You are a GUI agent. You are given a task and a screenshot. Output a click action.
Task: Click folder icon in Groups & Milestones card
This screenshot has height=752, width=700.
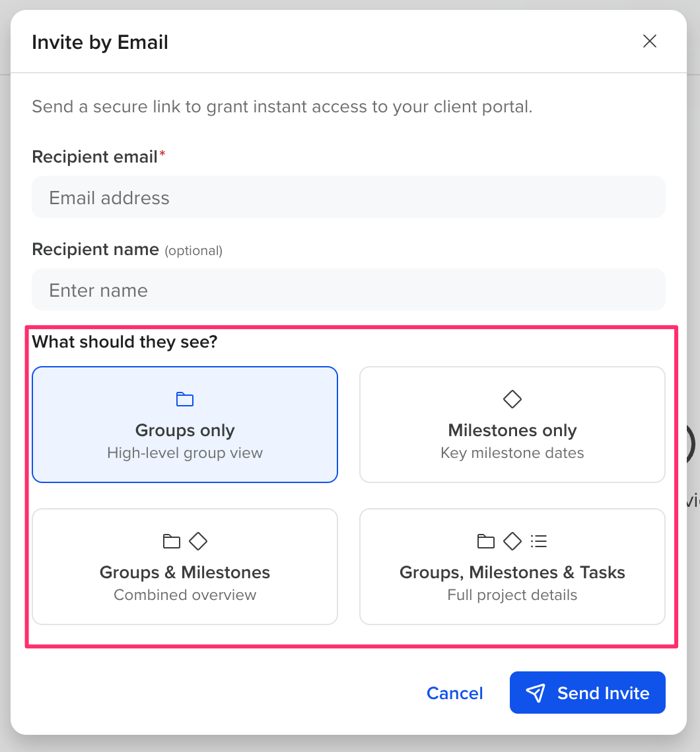171,541
